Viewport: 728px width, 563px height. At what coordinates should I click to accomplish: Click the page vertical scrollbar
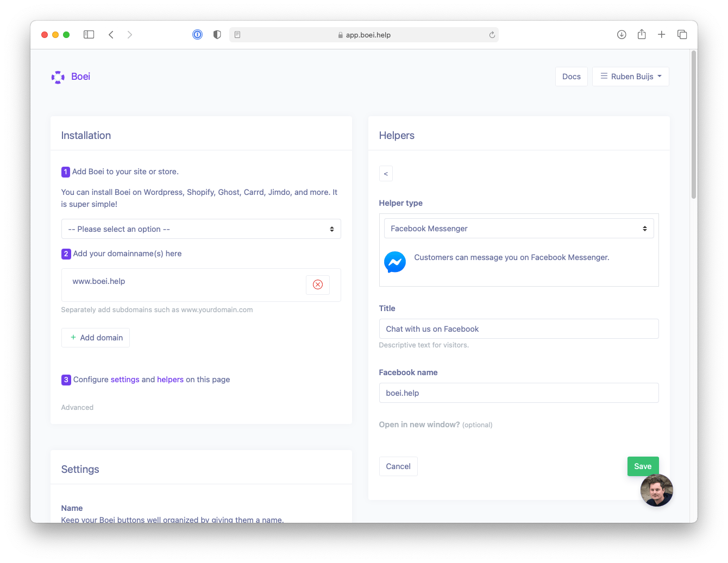pos(694,125)
